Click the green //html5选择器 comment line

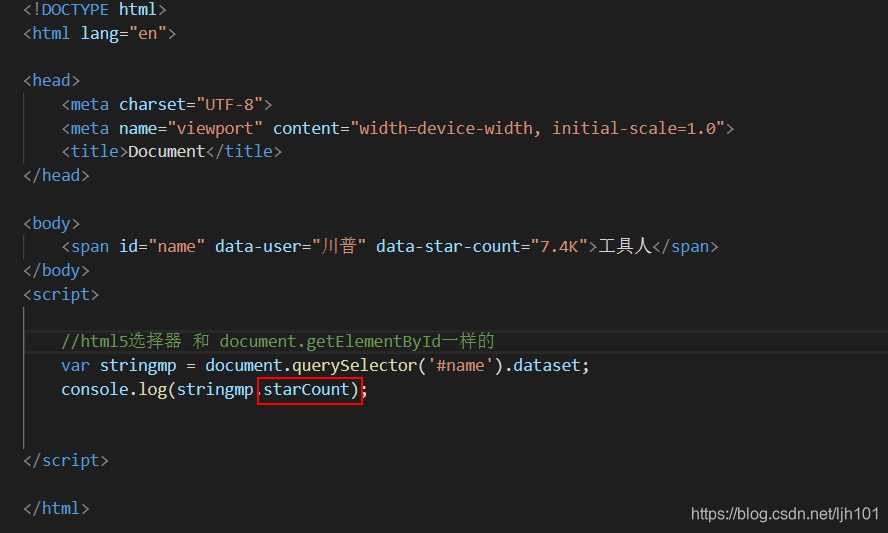[278, 341]
